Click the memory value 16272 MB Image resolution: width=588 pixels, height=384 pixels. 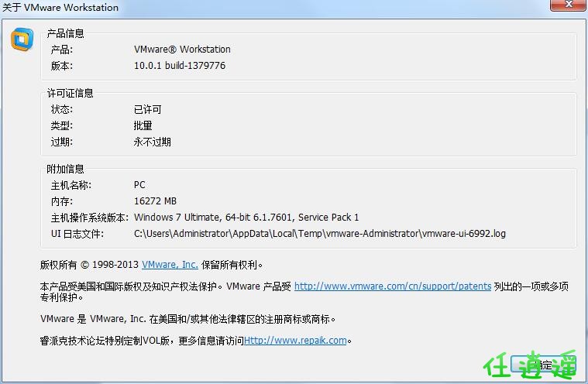pos(155,201)
